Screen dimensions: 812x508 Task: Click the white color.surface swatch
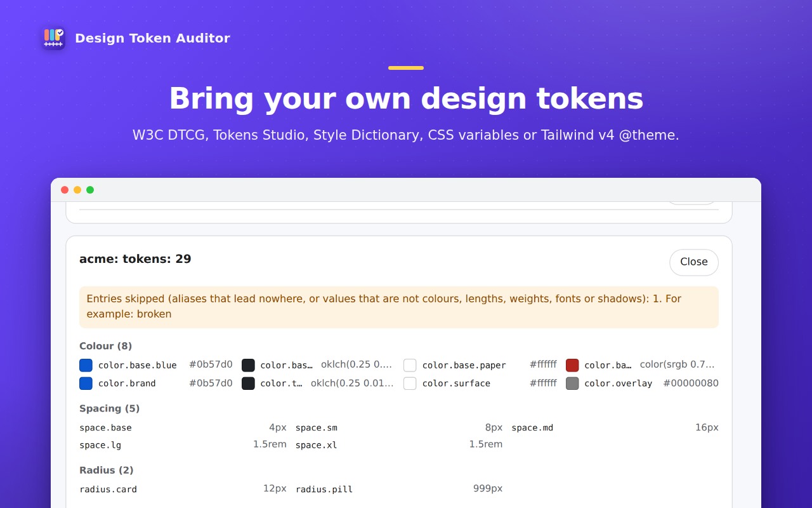410,384
